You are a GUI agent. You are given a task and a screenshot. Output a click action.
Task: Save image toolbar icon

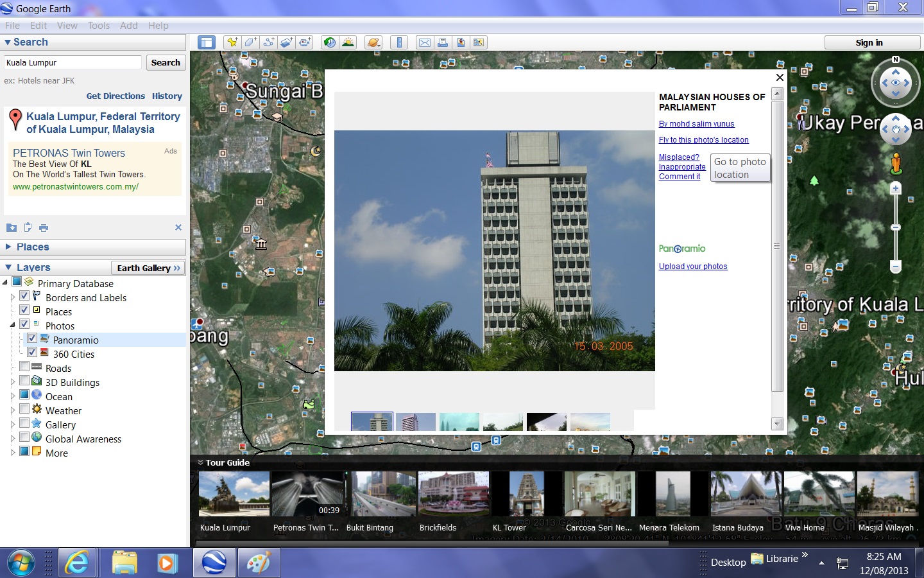click(461, 42)
